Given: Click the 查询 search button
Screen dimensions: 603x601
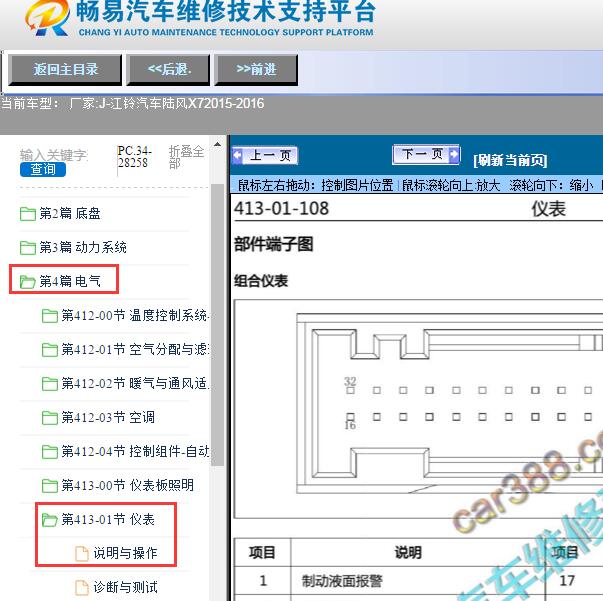Looking at the screenshot, I should tap(43, 169).
